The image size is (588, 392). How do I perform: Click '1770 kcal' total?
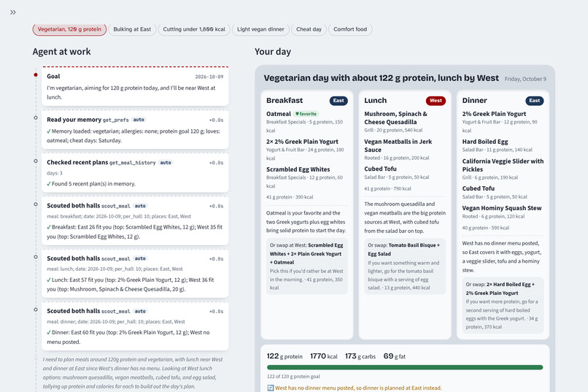point(324,356)
